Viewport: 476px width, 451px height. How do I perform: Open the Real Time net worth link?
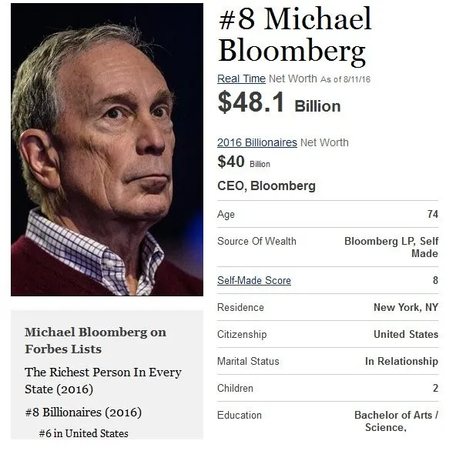[x=241, y=79]
